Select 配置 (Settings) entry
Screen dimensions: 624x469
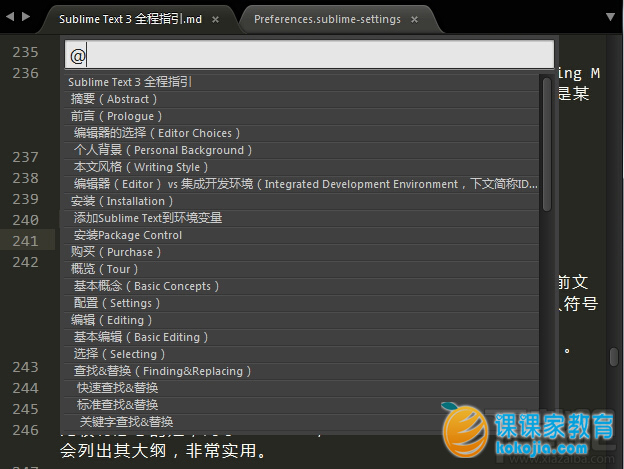[302, 304]
